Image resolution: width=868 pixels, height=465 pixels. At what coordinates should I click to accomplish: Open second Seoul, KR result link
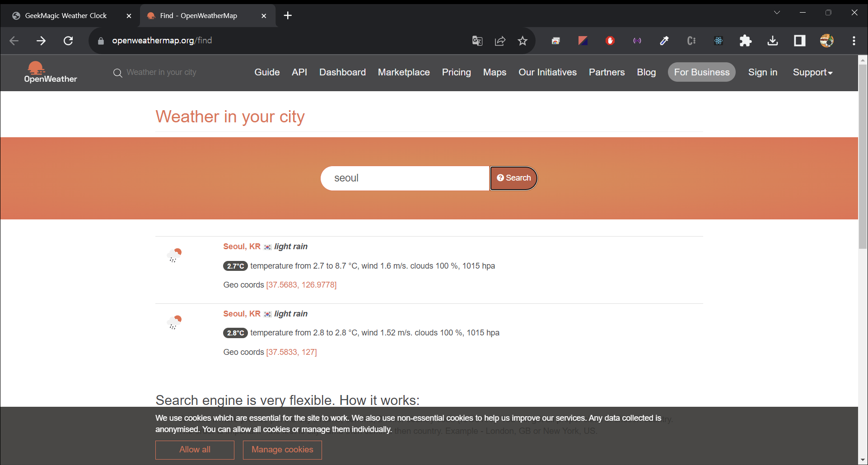click(x=242, y=314)
